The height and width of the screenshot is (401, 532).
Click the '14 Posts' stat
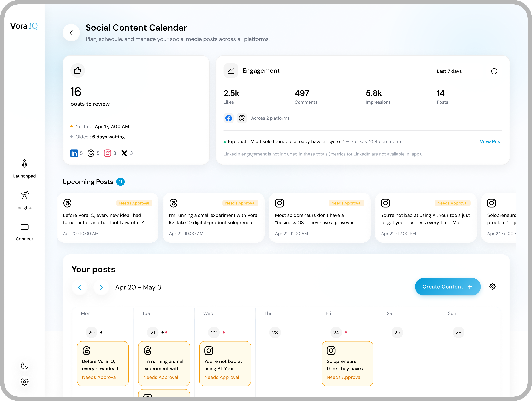coord(442,97)
